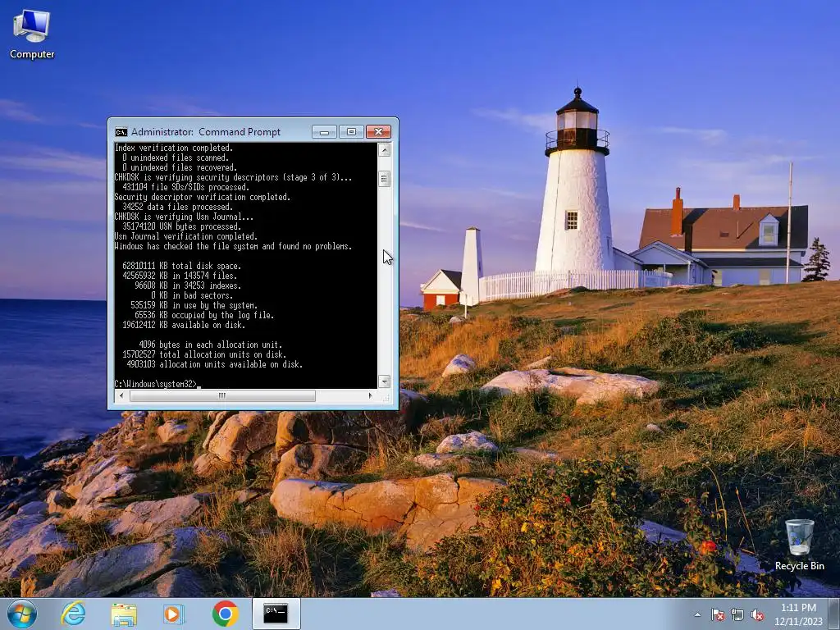Open the Windows Start menu orb
This screenshot has height=630, width=840.
[x=22, y=614]
